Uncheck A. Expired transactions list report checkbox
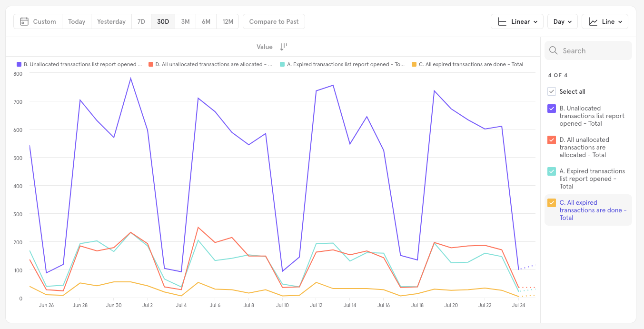Screen dimensions: 644x329 click(x=552, y=171)
